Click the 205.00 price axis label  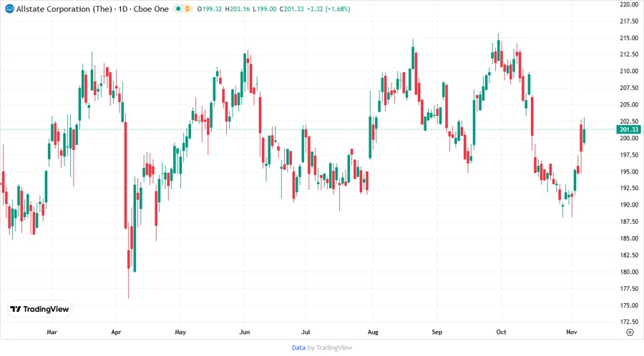pyautogui.click(x=629, y=104)
